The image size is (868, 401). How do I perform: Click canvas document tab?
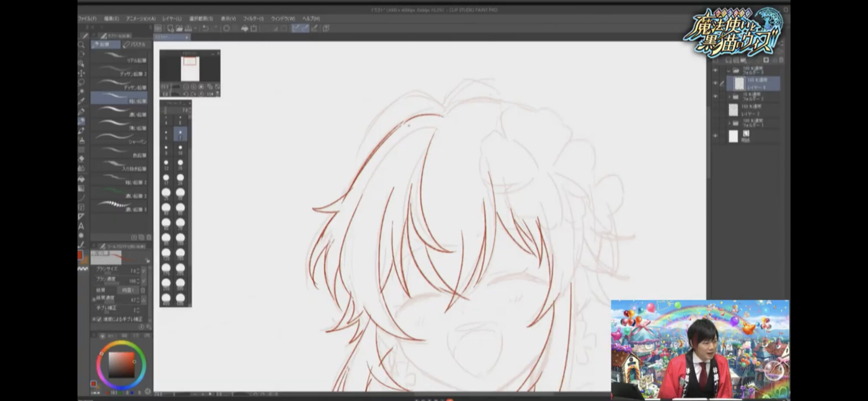tap(172, 37)
